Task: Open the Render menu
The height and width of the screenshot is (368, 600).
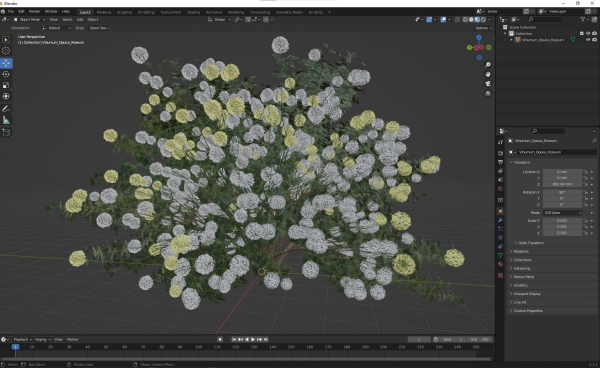Action: coord(34,11)
